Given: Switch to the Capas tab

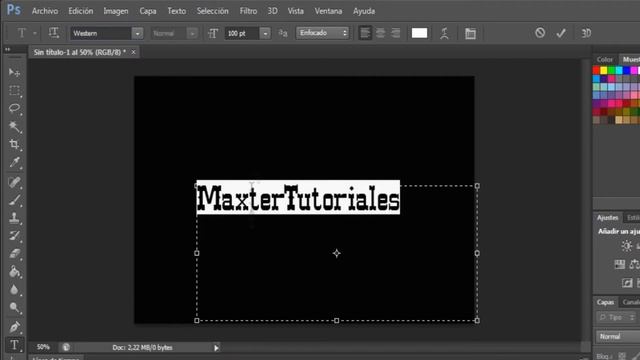Looking at the screenshot, I should [x=605, y=302].
